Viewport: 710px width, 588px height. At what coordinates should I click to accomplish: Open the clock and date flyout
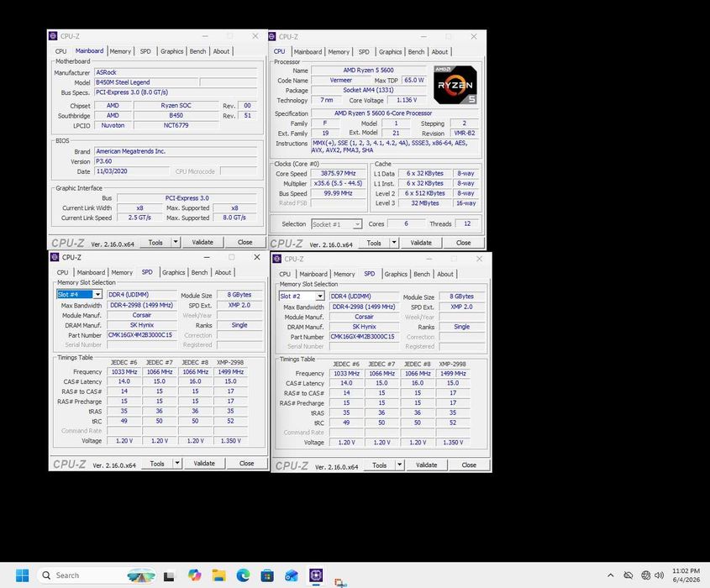pos(686,575)
